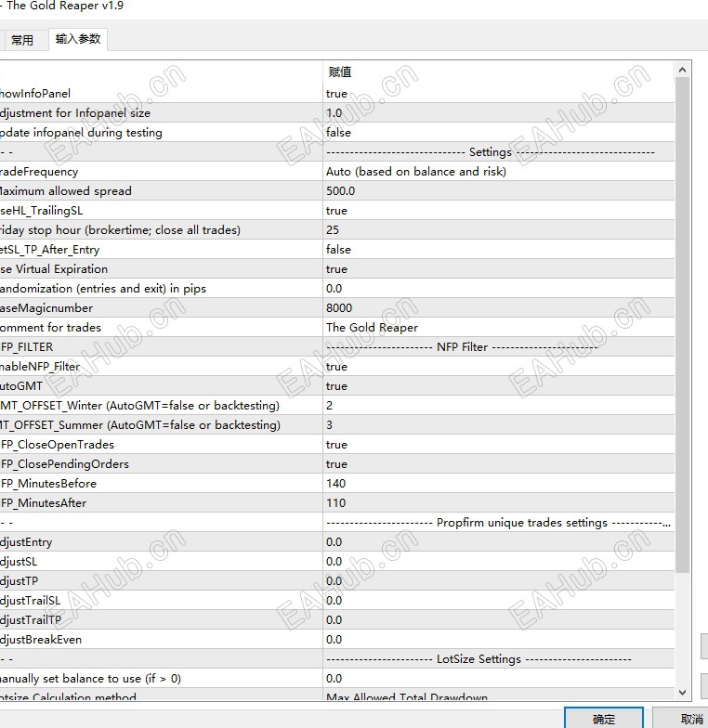Viewport: 708px width, 728px height.
Task: Select the NFP_ClosePendingOrders parameter name
Action: [x=65, y=464]
